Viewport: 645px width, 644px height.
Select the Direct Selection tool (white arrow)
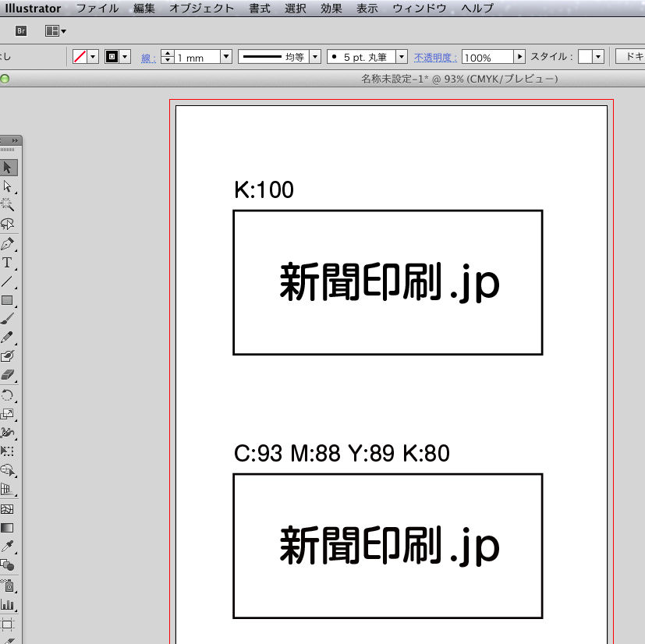click(8, 186)
